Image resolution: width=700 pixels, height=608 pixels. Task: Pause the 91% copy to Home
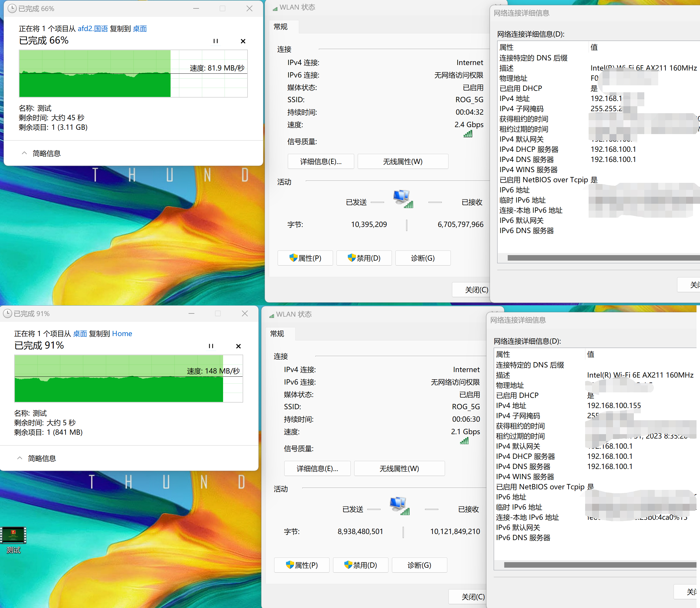211,346
